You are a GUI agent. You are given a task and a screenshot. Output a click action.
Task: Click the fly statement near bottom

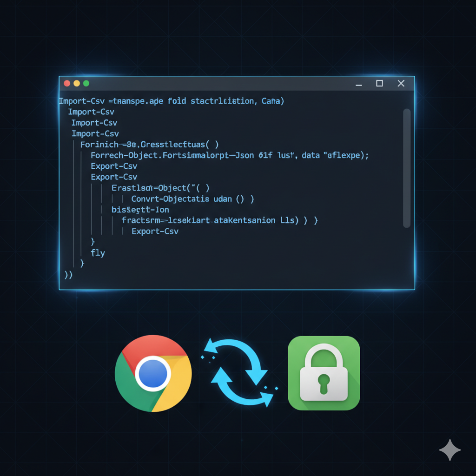click(x=98, y=253)
